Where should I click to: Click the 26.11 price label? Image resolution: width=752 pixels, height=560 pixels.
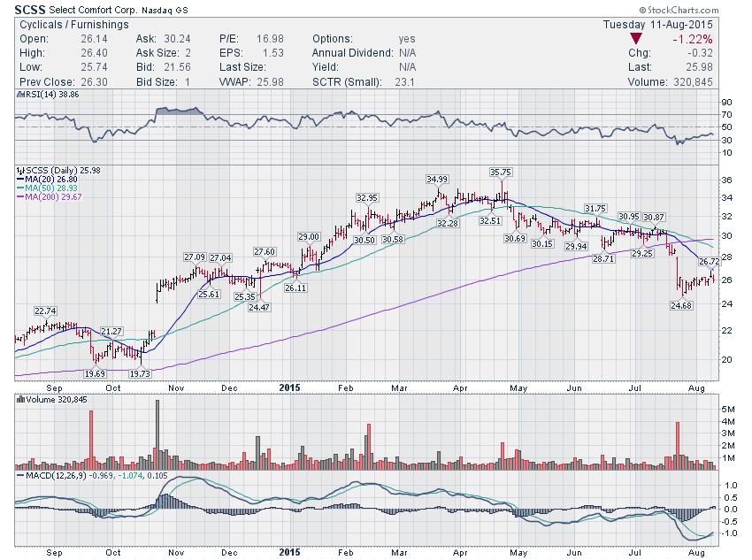pyautogui.click(x=295, y=288)
